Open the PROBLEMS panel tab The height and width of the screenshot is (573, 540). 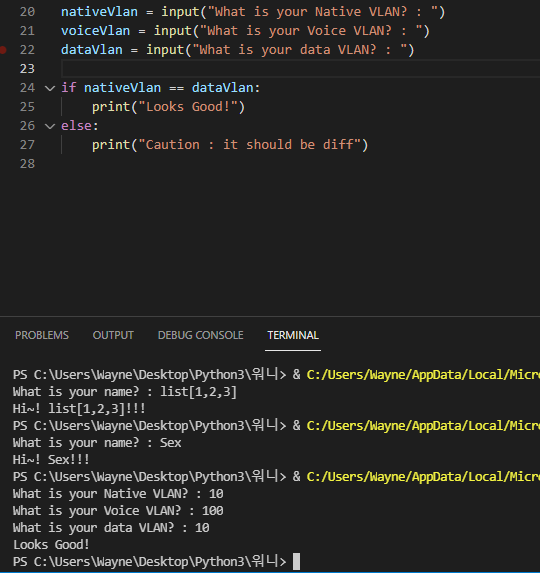(42, 335)
